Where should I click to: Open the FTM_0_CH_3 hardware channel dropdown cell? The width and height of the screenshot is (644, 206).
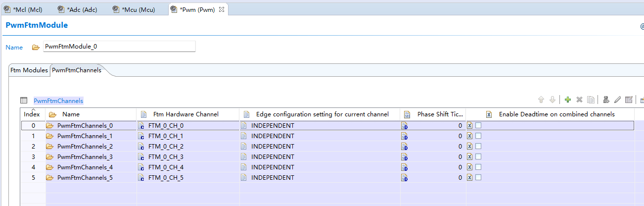click(x=188, y=157)
